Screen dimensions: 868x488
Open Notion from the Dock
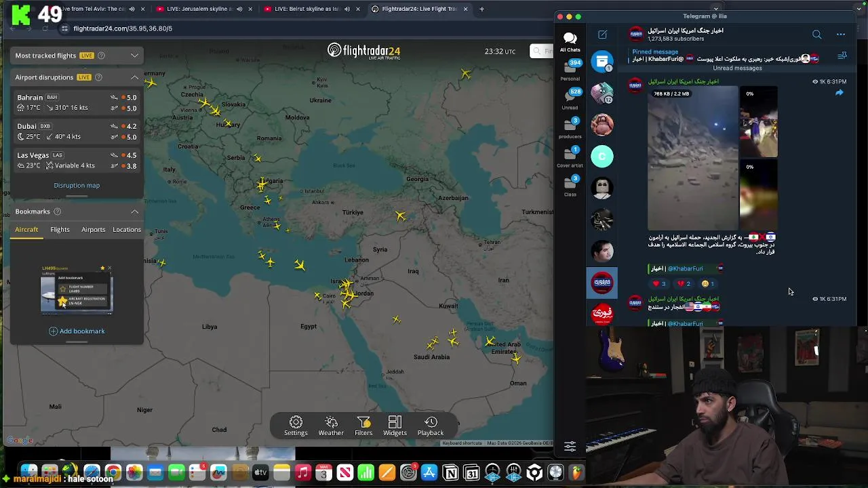pos(450,472)
